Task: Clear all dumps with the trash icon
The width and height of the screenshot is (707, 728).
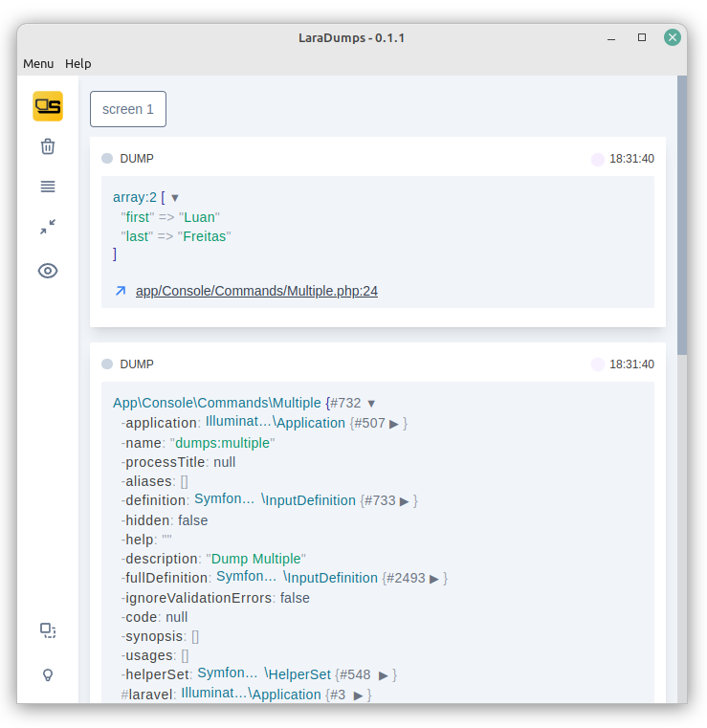Action: 48,146
